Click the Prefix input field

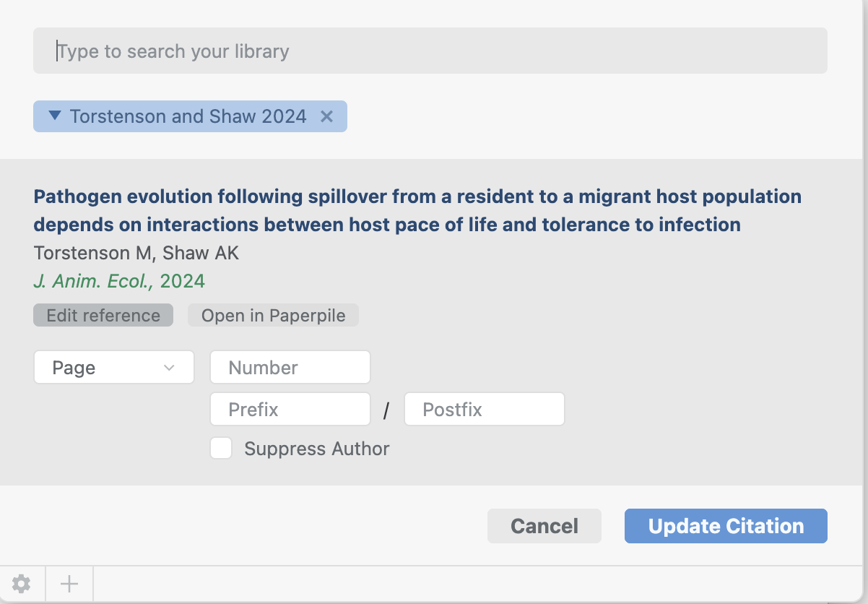pyautogui.click(x=290, y=409)
